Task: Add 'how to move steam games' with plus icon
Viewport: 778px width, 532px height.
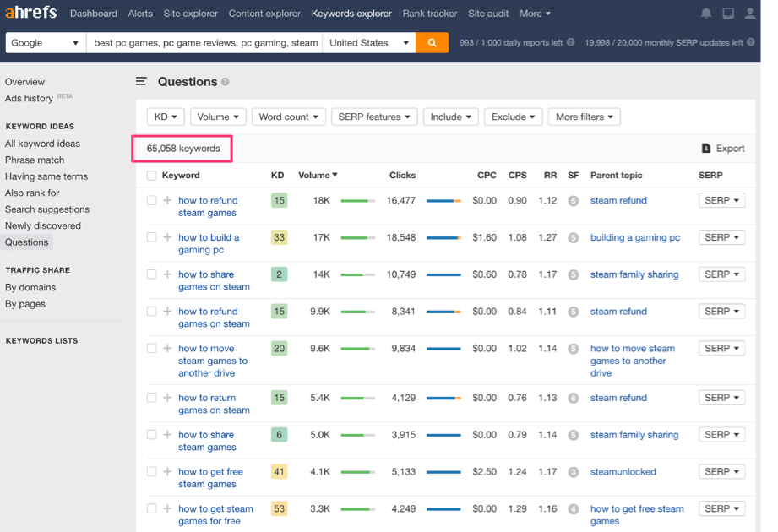Action: [168, 349]
